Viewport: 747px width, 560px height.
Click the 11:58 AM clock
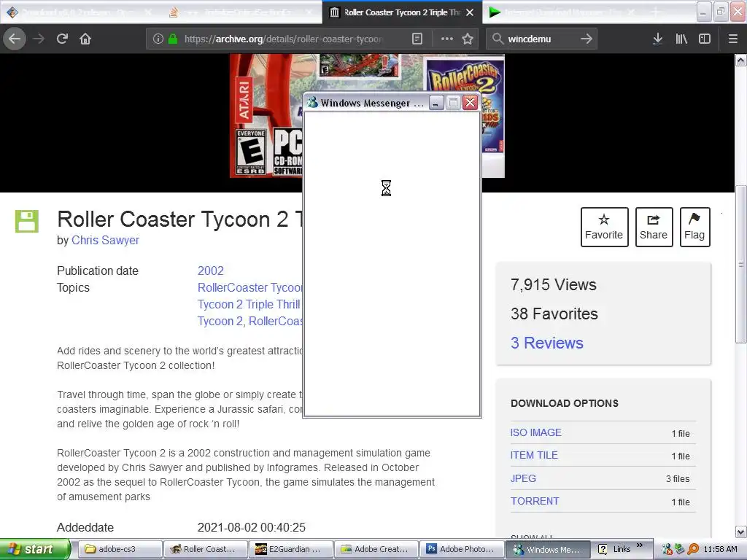pyautogui.click(x=720, y=549)
